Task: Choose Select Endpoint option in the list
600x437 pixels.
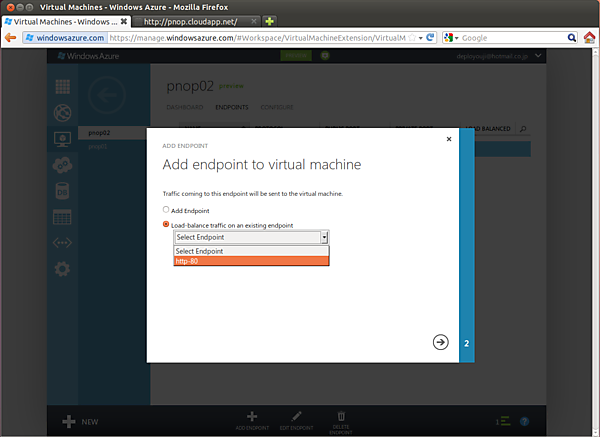Action: click(251, 251)
